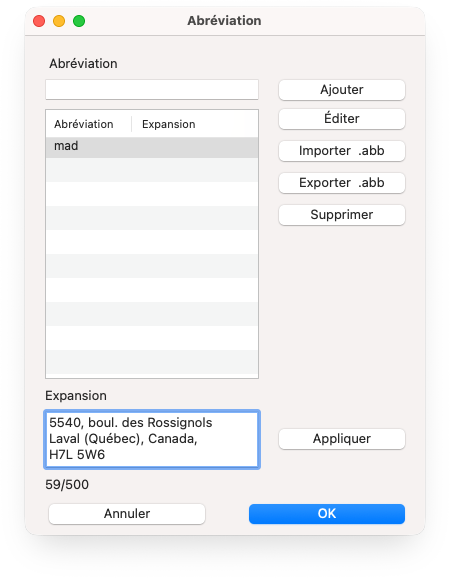This screenshot has height=578, width=450.
Task: Minimize the window with the yellow button
Action: pos(59,21)
